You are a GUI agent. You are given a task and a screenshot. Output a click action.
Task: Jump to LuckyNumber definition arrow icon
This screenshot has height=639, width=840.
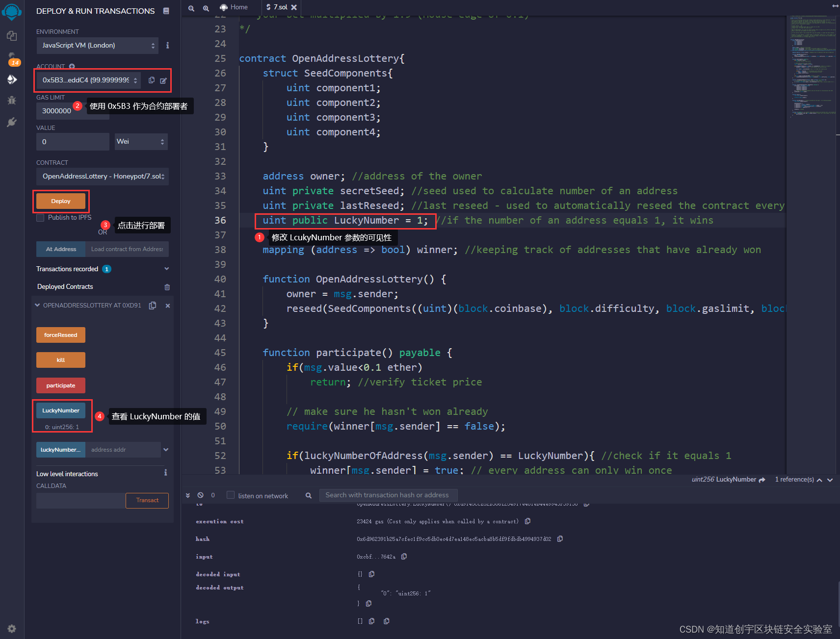(762, 480)
